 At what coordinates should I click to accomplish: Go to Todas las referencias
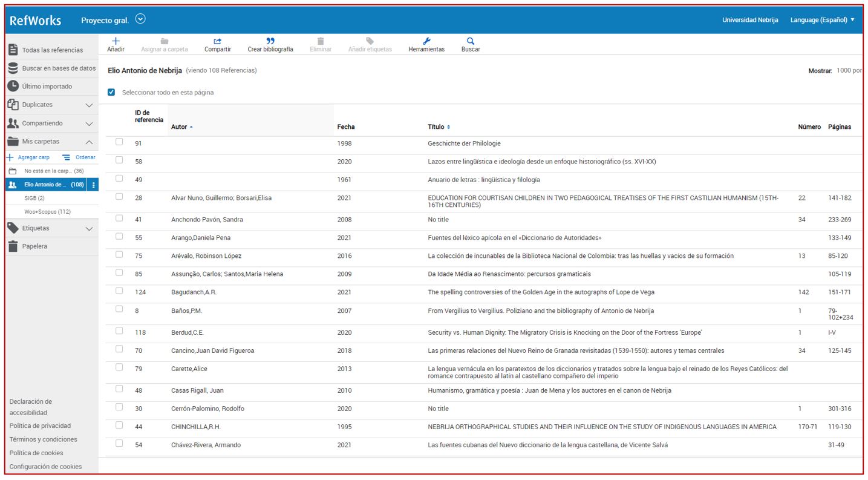point(52,50)
